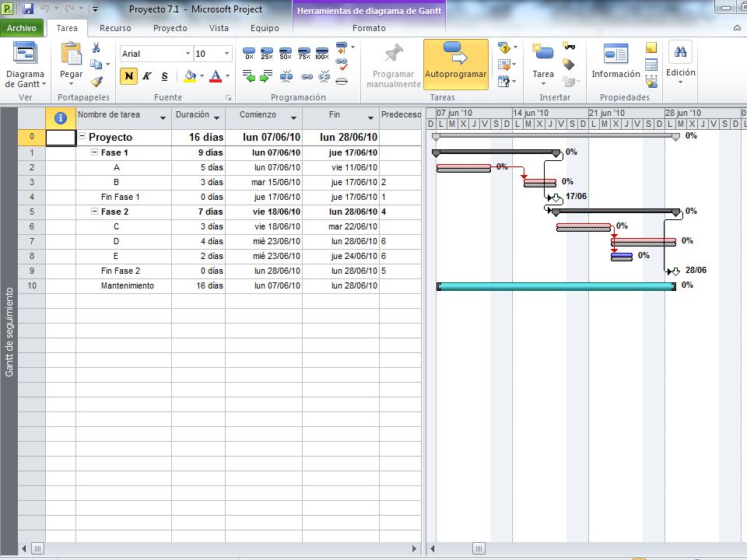747x560 pixels.
Task: Click the Insert Milestone diamond icon
Action: (569, 64)
